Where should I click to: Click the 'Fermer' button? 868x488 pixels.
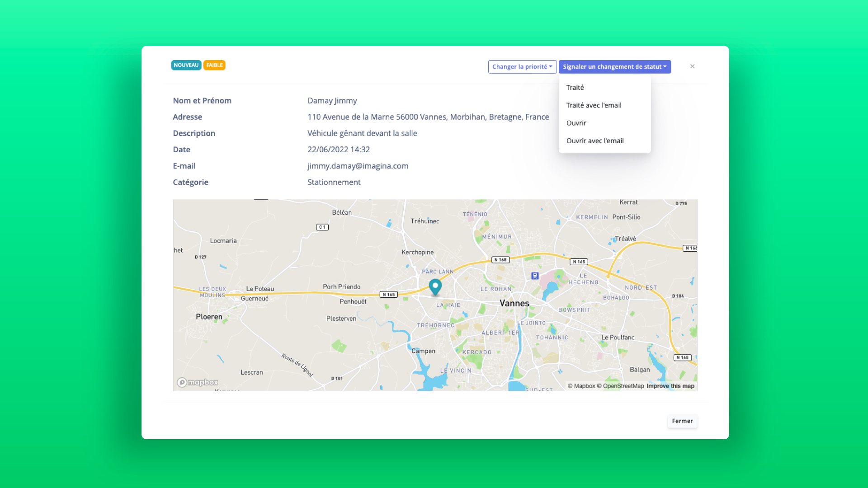tap(682, 421)
